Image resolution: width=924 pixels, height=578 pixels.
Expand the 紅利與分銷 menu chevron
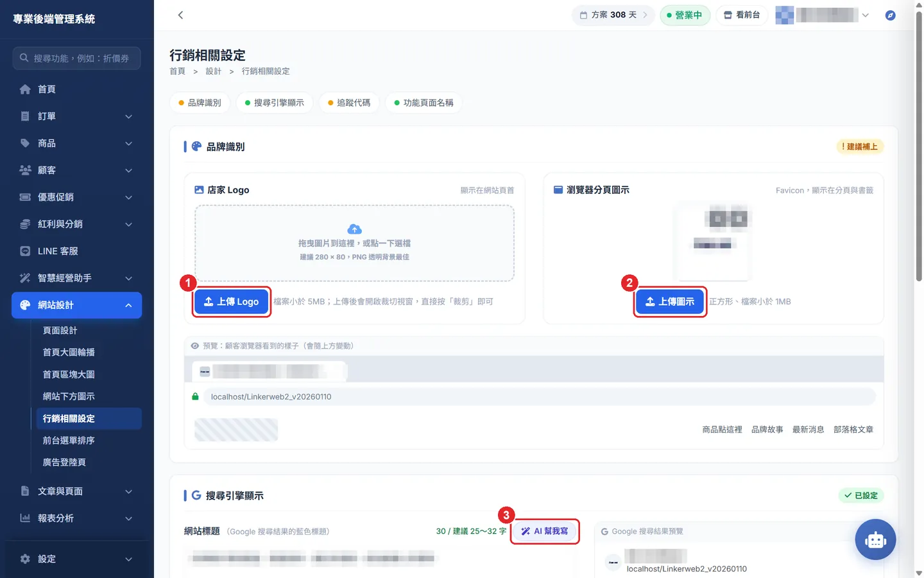[x=128, y=224]
